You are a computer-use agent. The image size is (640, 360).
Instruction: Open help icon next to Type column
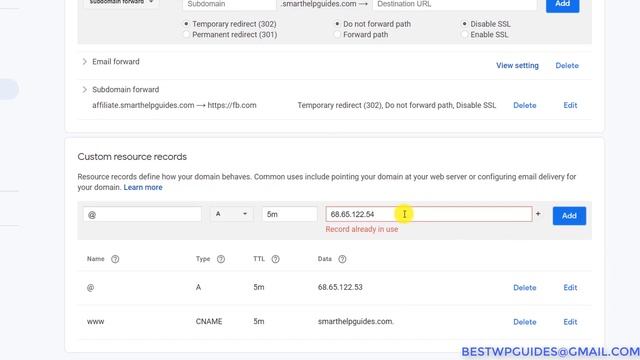(221, 259)
